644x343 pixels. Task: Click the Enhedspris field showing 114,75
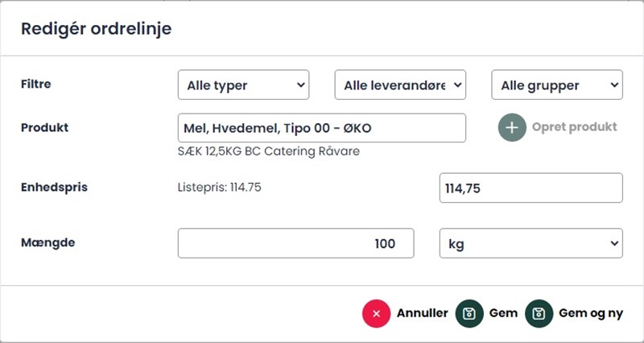tap(531, 188)
